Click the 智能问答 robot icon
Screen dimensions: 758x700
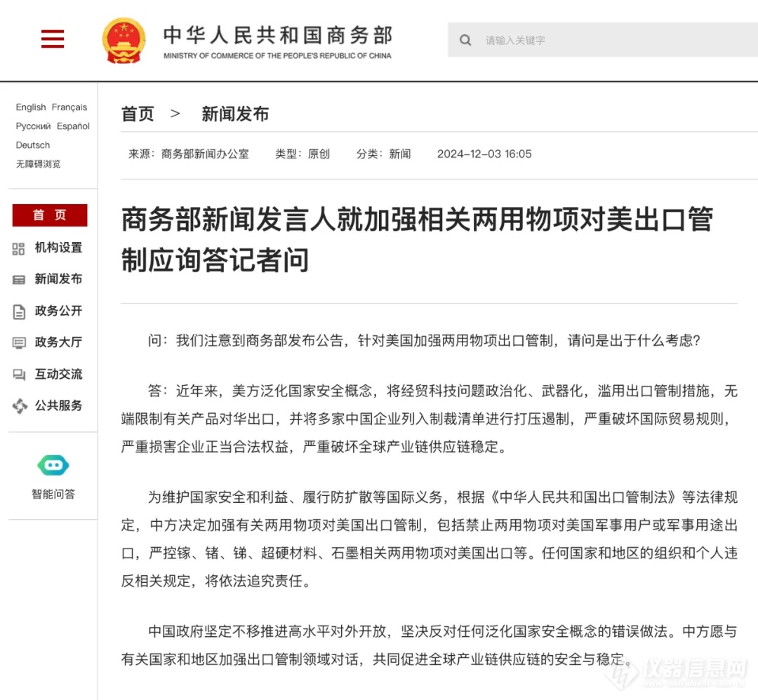[x=53, y=465]
